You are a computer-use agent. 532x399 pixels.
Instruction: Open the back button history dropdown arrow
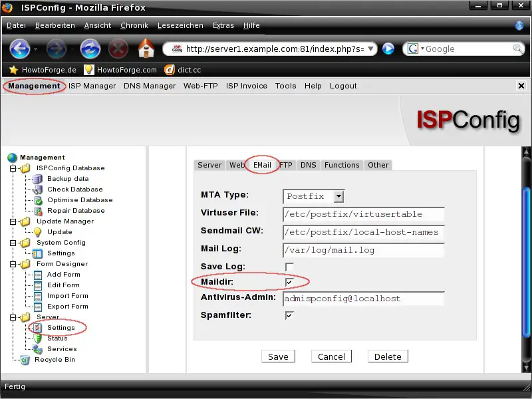35,49
